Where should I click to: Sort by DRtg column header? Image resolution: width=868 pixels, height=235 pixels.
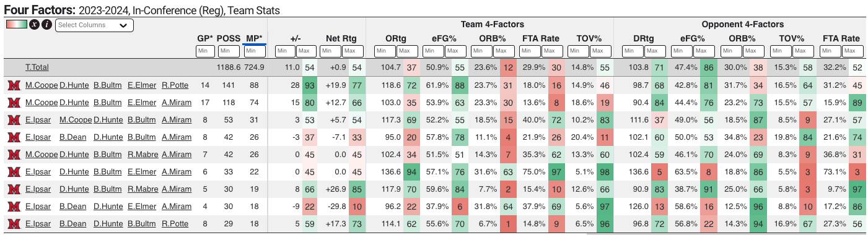click(x=644, y=38)
